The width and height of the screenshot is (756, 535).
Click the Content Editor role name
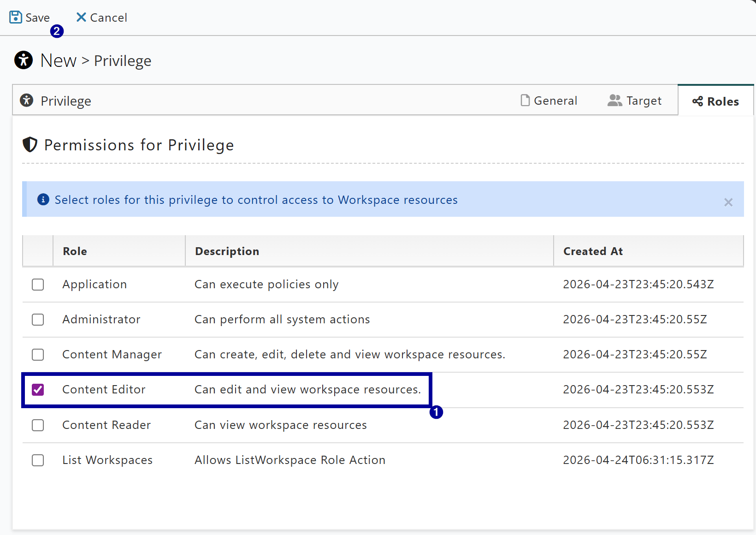click(104, 390)
